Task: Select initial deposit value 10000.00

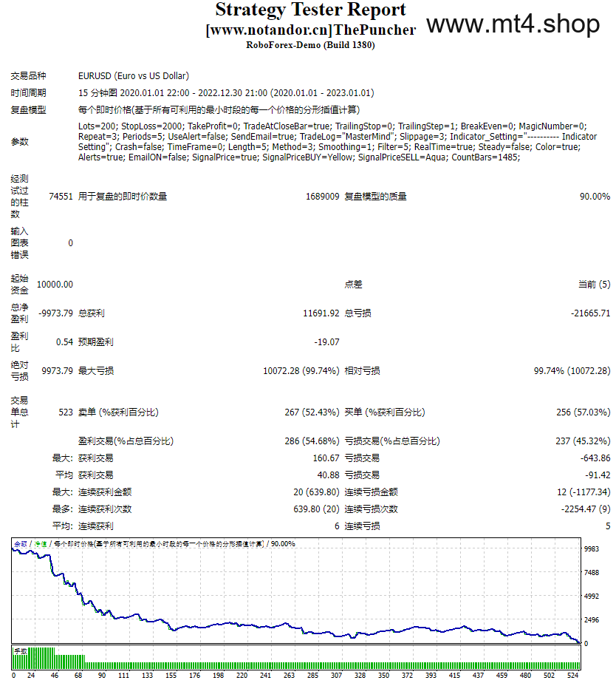Action: coord(55,285)
